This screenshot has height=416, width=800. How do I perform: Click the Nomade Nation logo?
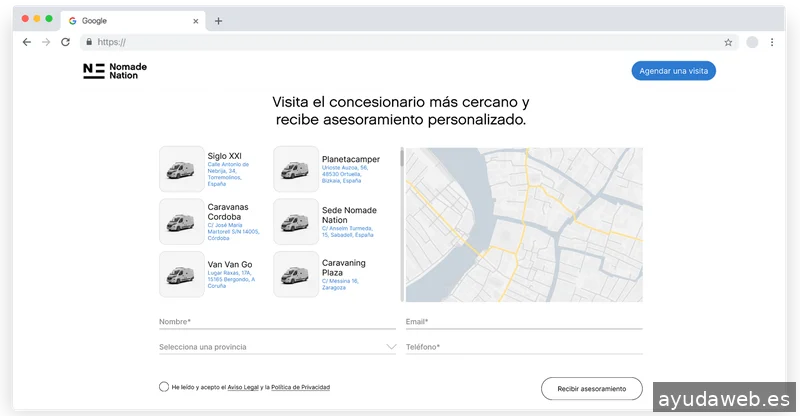115,71
